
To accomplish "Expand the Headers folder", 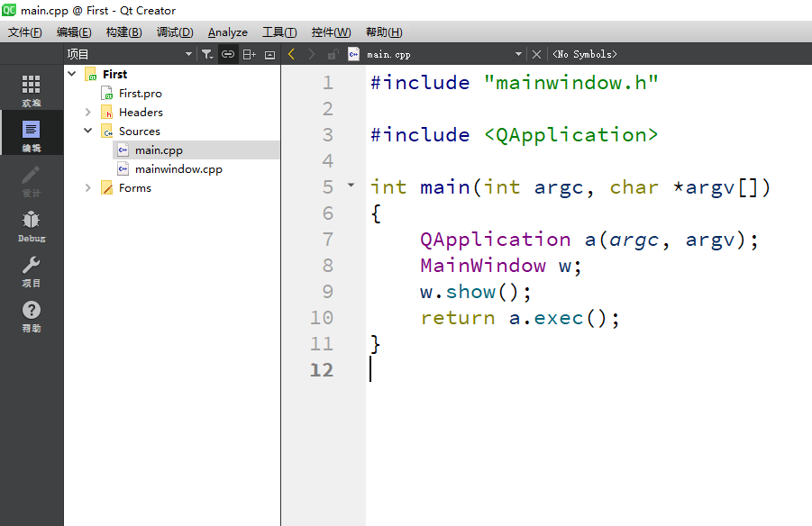I will pyautogui.click(x=88, y=112).
